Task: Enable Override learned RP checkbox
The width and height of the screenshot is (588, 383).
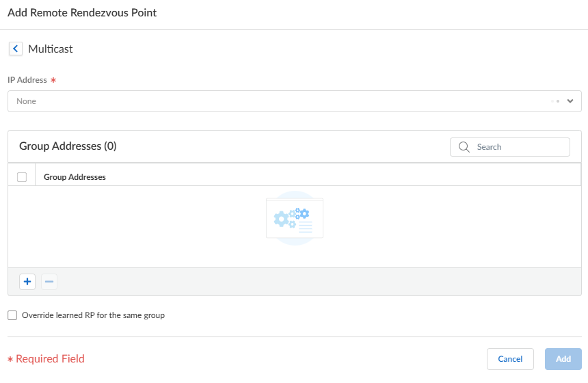Action: point(12,315)
